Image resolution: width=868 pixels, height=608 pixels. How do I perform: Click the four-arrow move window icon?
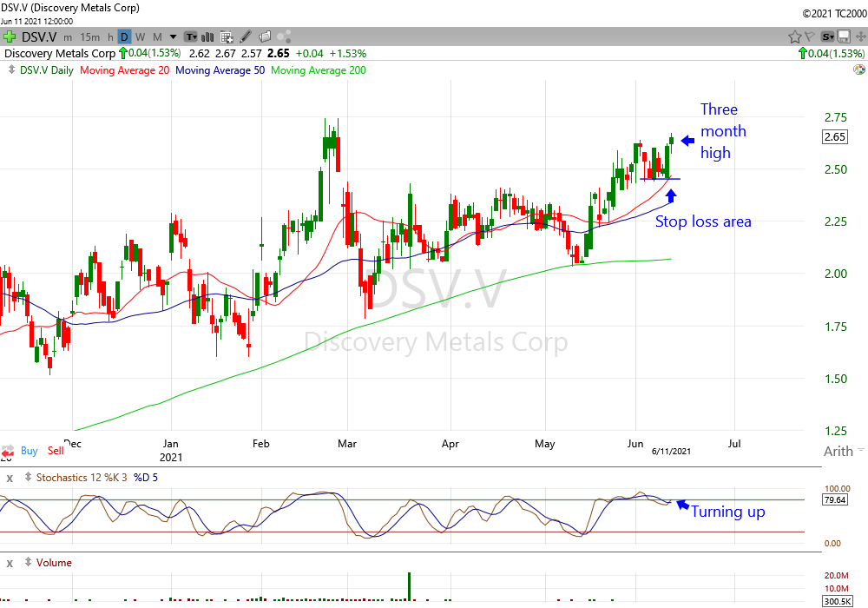(860, 37)
